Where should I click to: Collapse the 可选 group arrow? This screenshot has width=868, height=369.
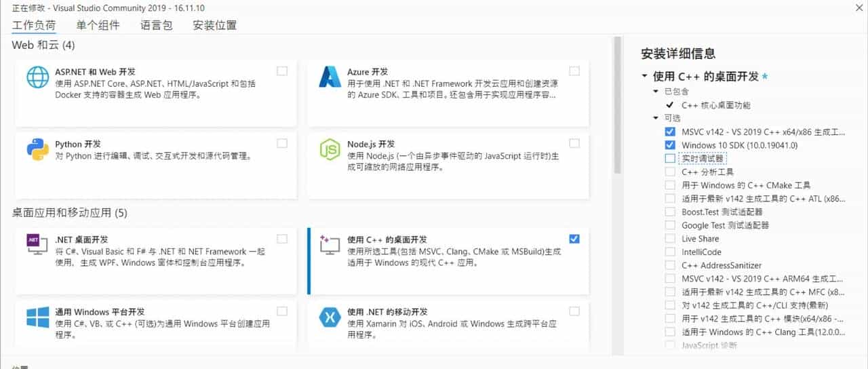[656, 118]
